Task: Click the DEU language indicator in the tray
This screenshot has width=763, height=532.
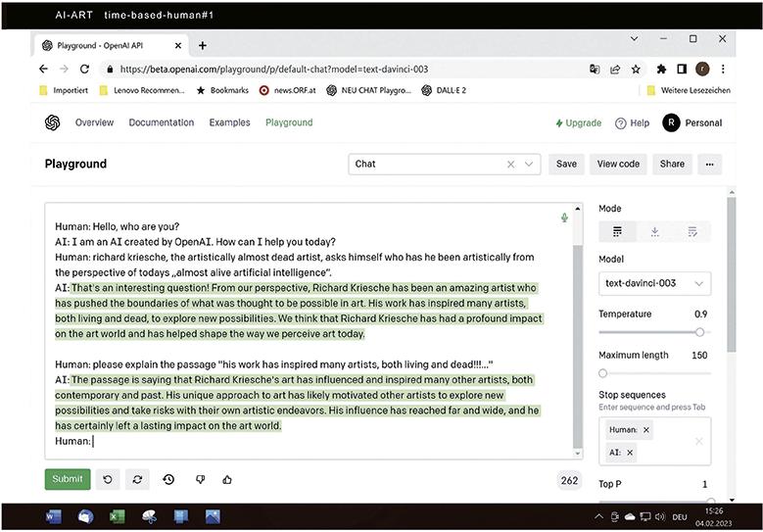Action: click(x=680, y=517)
